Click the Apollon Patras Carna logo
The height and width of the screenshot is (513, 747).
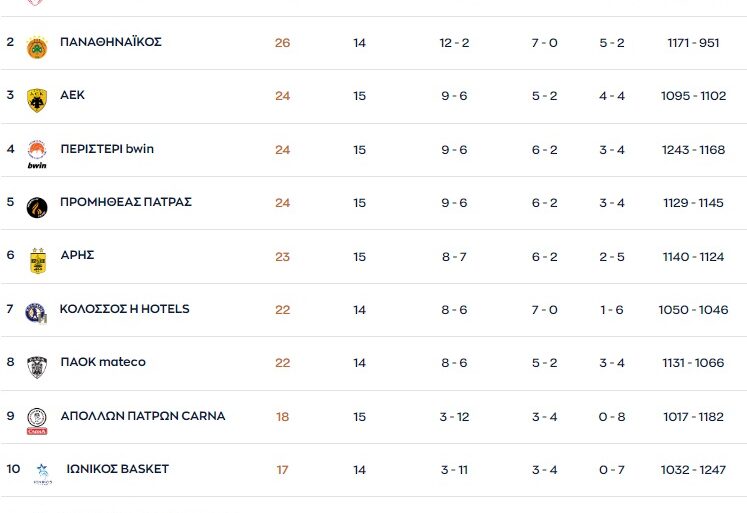pyautogui.click(x=37, y=419)
